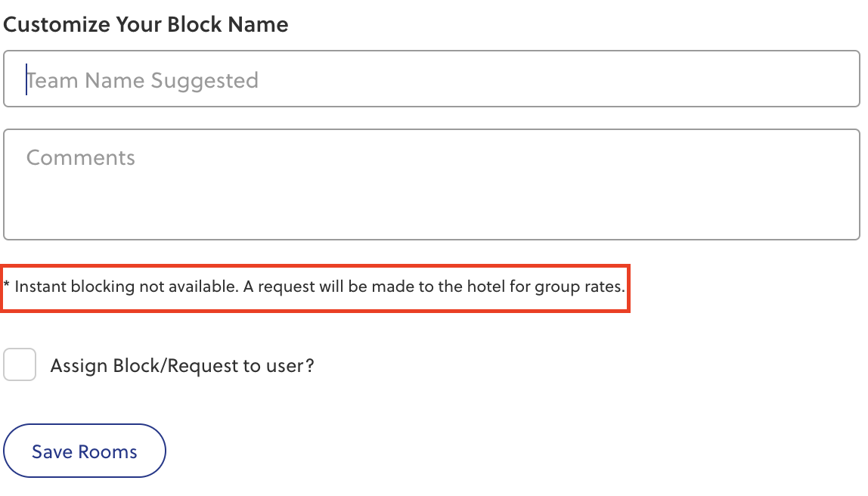Click the 'Save Rooms' label inside the outlined button
This screenshot has width=868, height=496.
(x=85, y=452)
